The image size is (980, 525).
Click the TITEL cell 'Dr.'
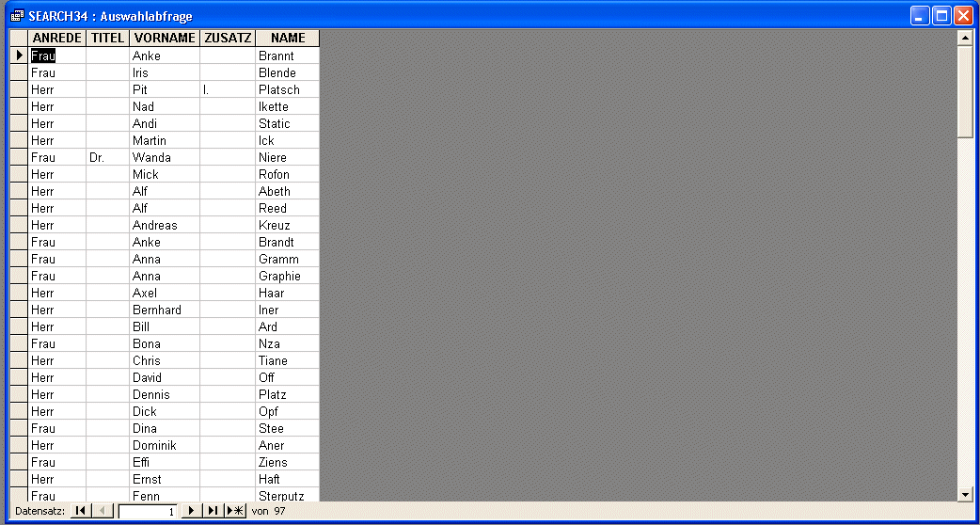(x=107, y=157)
